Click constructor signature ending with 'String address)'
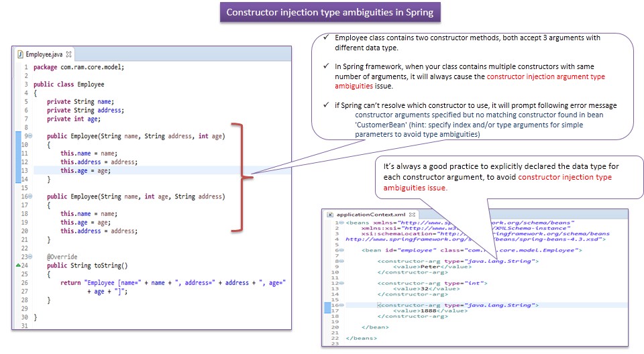This screenshot has height=354, width=644. pyautogui.click(x=136, y=196)
